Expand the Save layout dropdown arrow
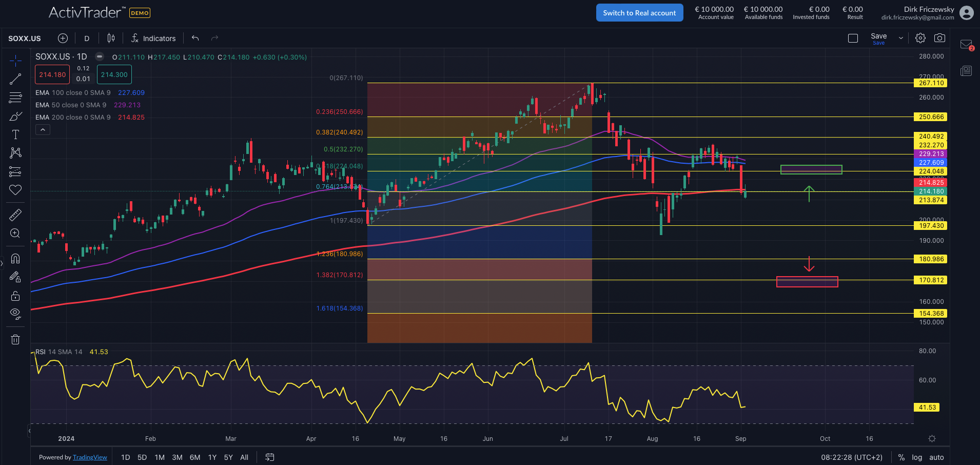980x465 pixels. [x=900, y=37]
